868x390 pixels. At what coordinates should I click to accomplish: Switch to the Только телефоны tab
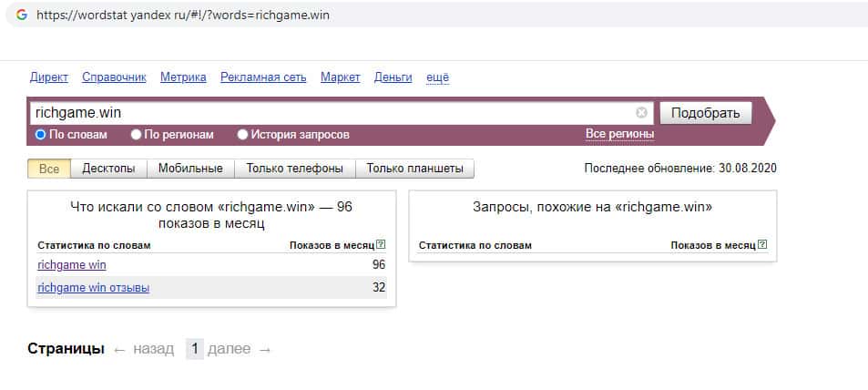coord(294,169)
